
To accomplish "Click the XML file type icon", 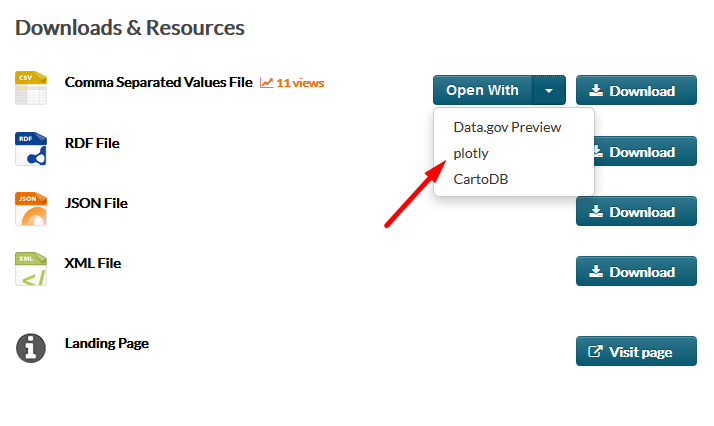I will click(x=31, y=269).
